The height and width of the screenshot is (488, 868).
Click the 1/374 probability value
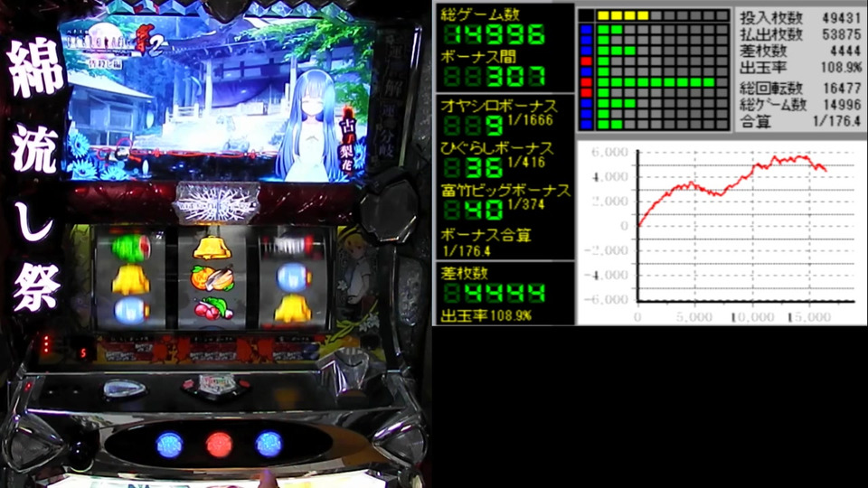point(526,205)
